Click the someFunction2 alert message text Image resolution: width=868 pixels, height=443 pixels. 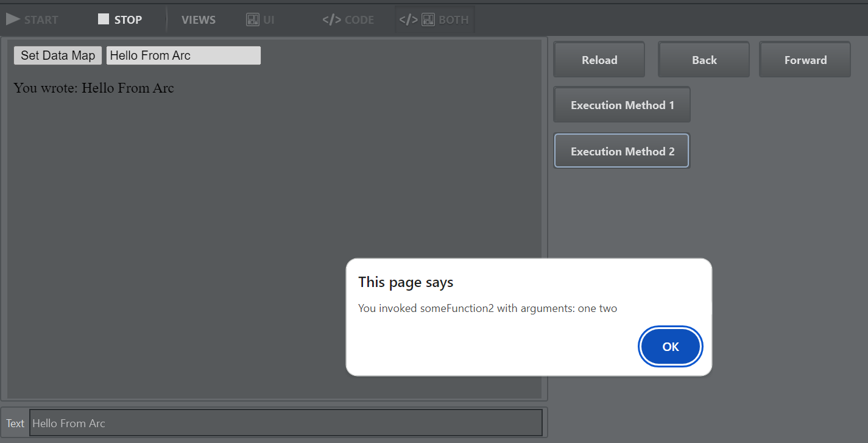pos(487,308)
